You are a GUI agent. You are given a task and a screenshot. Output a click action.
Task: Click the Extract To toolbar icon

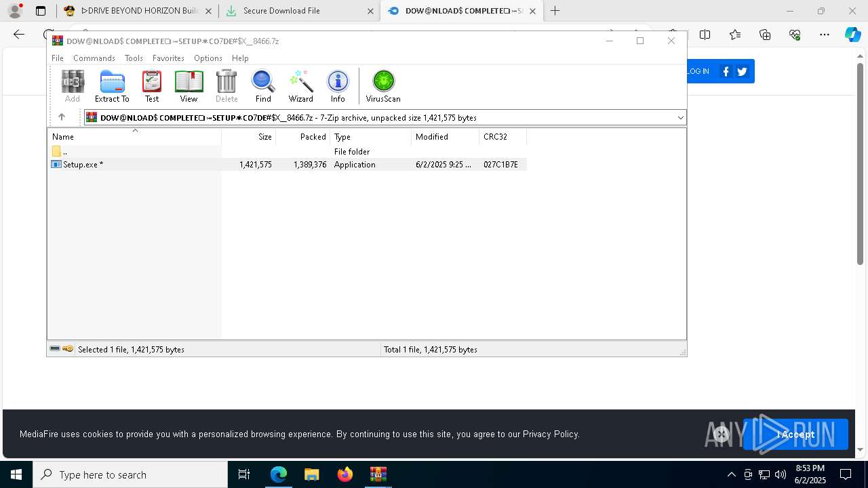click(112, 86)
